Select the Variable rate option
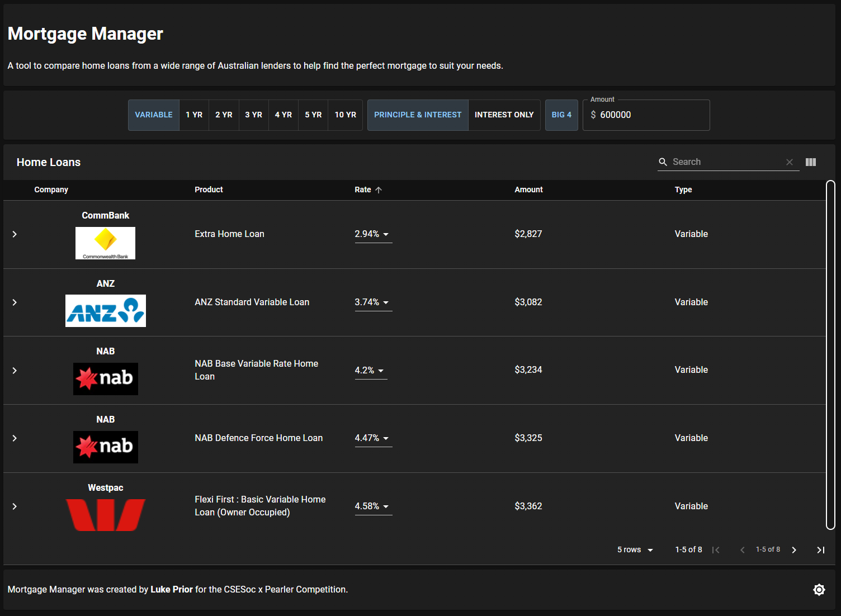 (x=154, y=115)
